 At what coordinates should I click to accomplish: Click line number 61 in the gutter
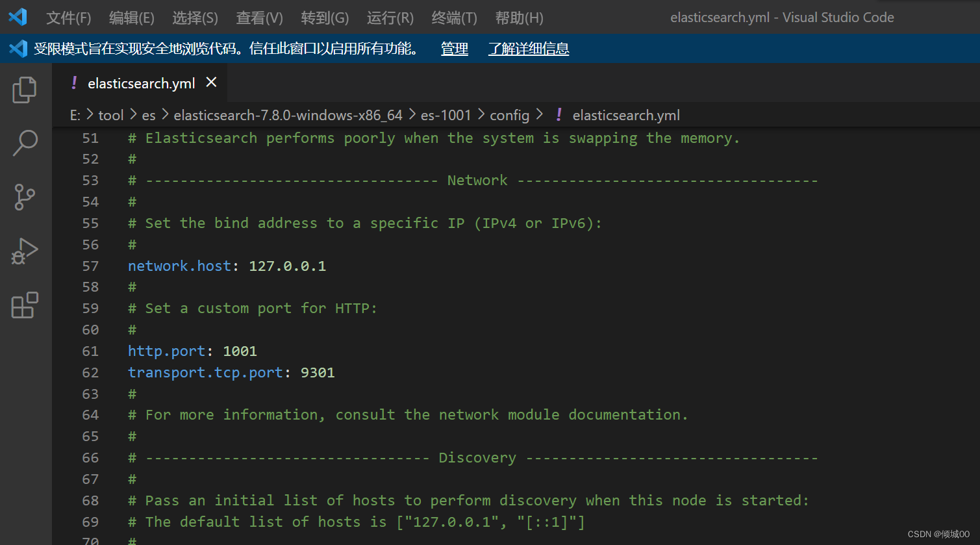[90, 351]
